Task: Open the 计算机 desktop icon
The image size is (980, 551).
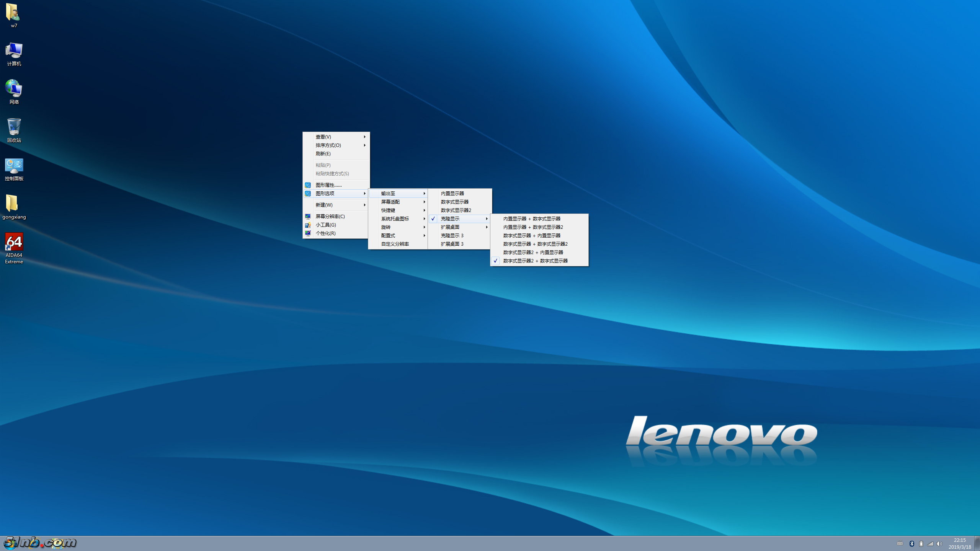Action: [x=14, y=51]
